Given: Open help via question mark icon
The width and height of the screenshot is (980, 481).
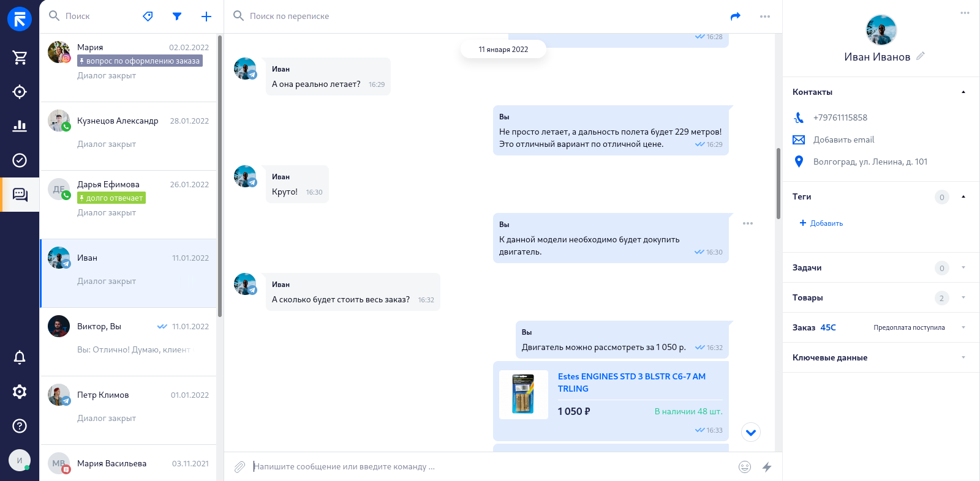Looking at the screenshot, I should coord(20,425).
